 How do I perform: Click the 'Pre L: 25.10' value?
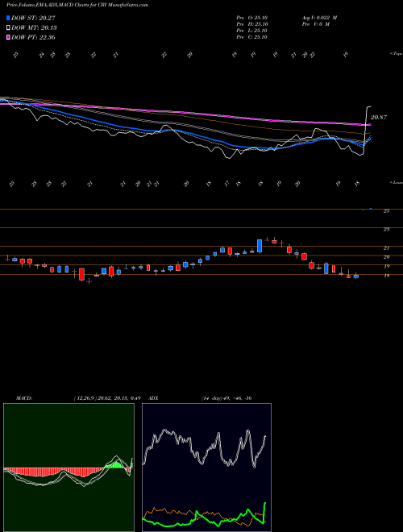click(x=252, y=31)
